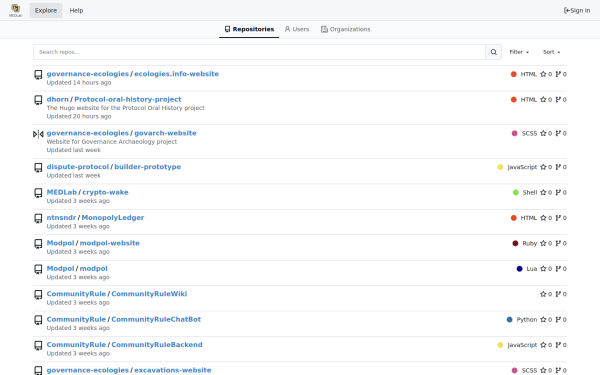Click the repository icon beside CommunityRuleWiki
The height and width of the screenshot is (375, 600).
coord(38,295)
